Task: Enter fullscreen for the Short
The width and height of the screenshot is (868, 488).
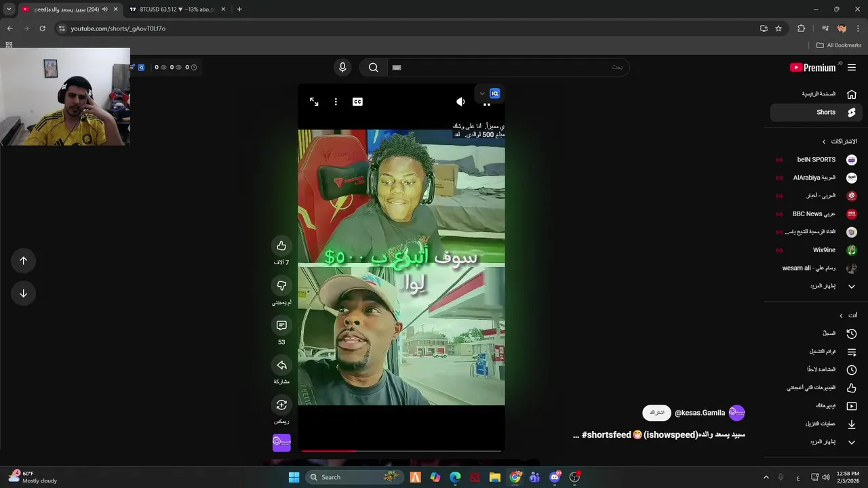Action: point(314,102)
